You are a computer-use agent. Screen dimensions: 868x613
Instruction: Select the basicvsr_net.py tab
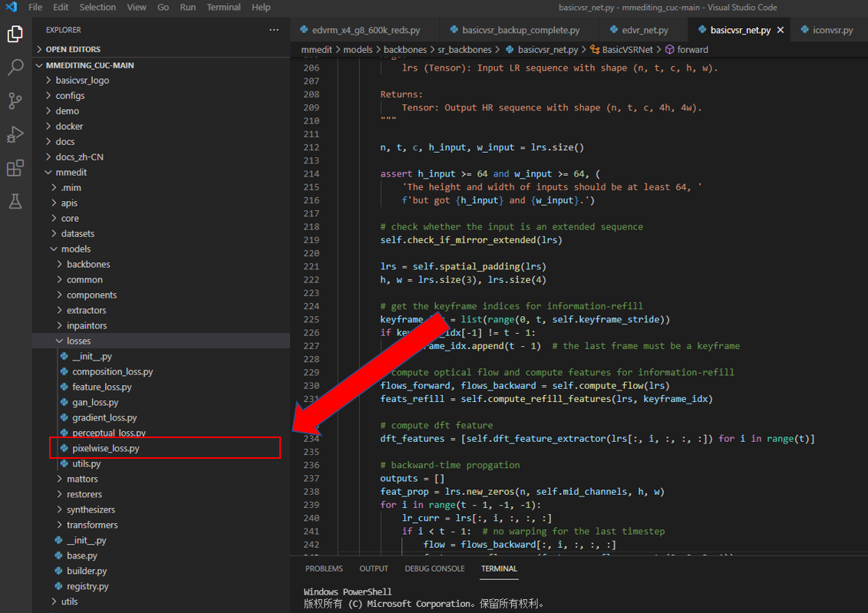click(740, 30)
